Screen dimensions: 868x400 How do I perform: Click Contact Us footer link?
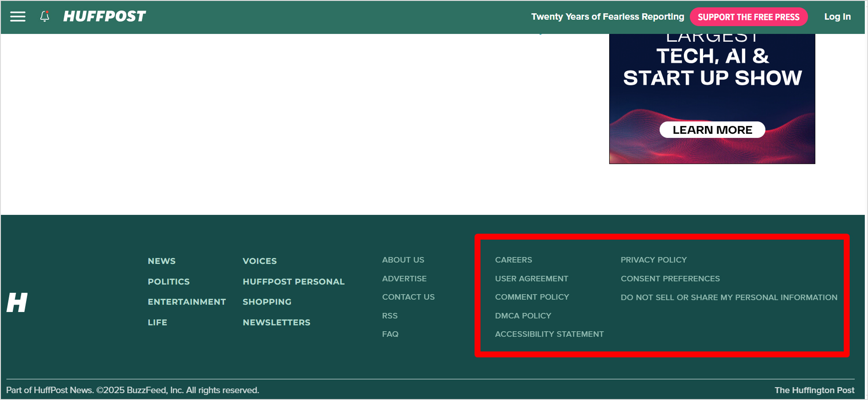click(x=409, y=297)
